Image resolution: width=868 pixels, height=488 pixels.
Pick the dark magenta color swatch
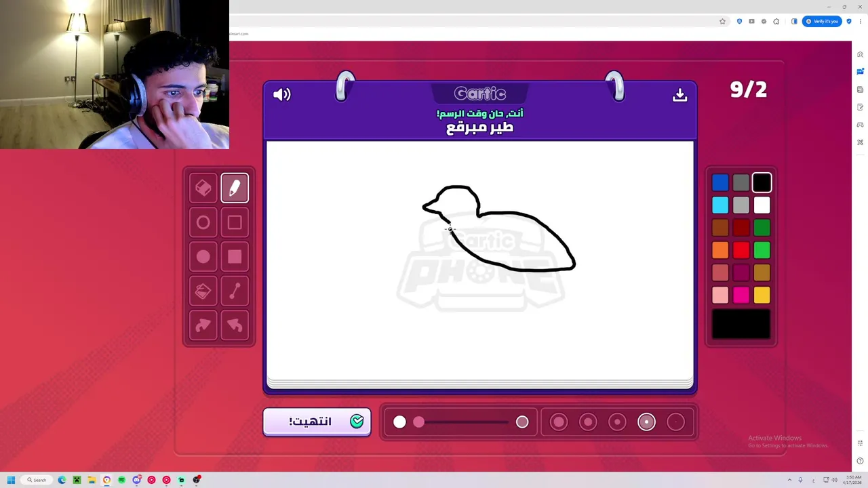coord(741,272)
